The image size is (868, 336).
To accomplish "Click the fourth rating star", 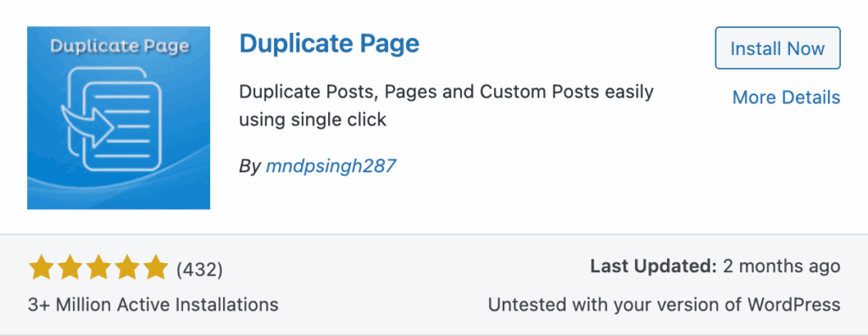I will [x=126, y=268].
